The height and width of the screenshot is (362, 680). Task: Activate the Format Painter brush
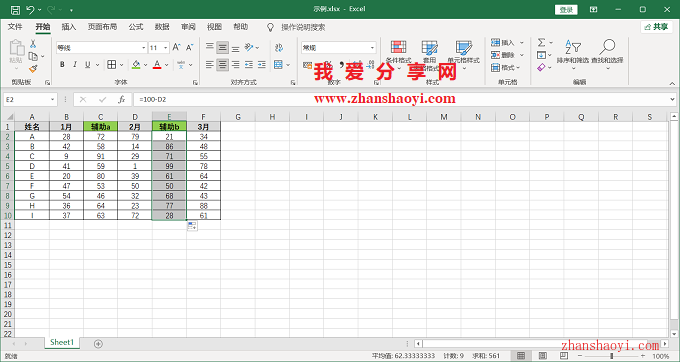tap(33, 68)
